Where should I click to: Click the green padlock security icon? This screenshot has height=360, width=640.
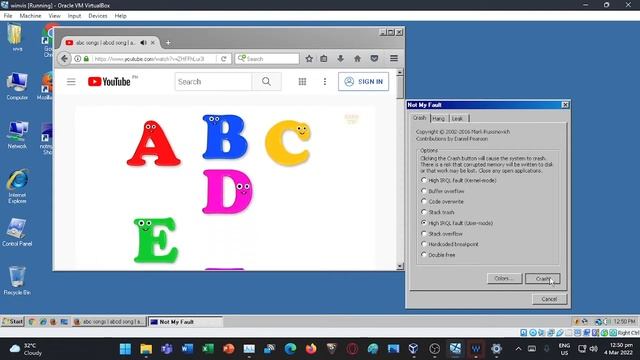coord(86,59)
